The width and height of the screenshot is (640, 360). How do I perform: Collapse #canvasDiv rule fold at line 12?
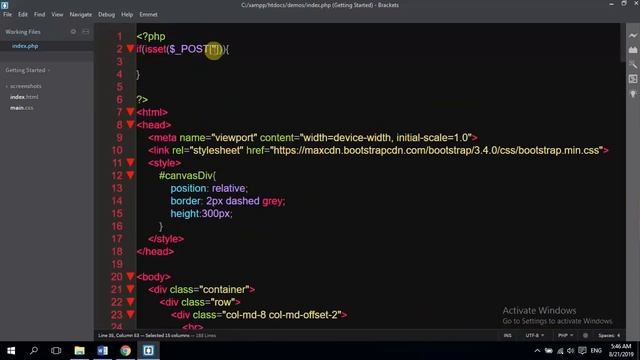[x=130, y=175]
